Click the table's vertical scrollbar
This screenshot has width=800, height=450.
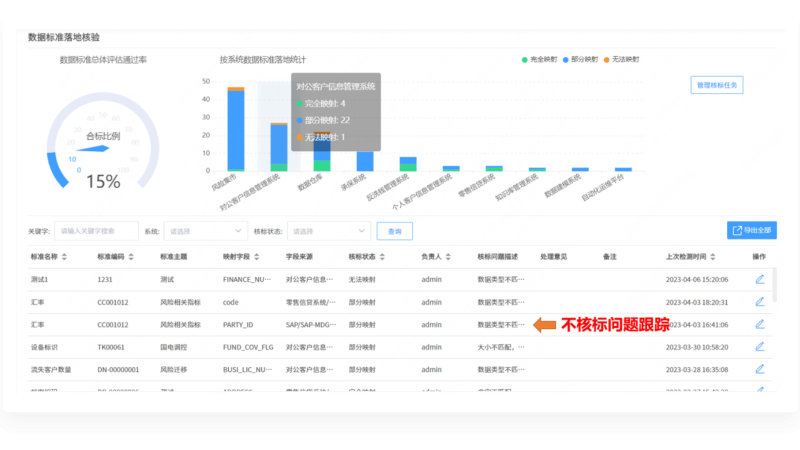774,285
